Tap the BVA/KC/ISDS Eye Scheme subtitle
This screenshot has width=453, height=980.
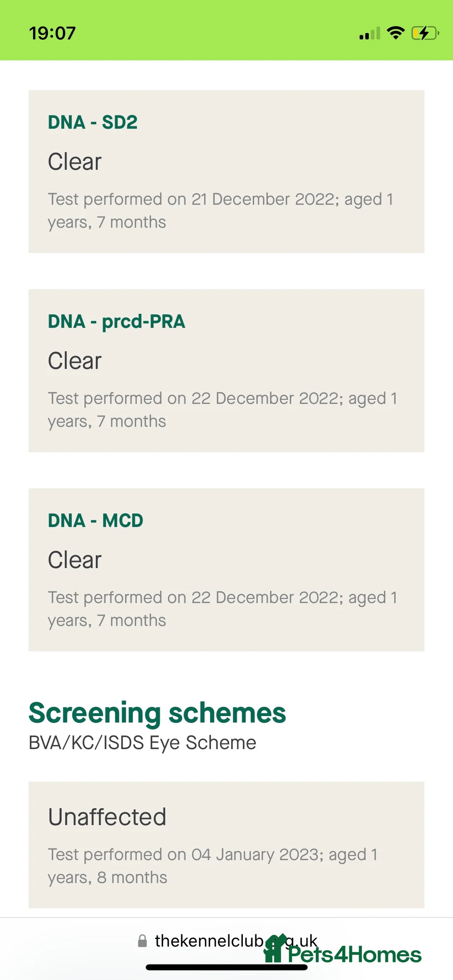click(142, 743)
